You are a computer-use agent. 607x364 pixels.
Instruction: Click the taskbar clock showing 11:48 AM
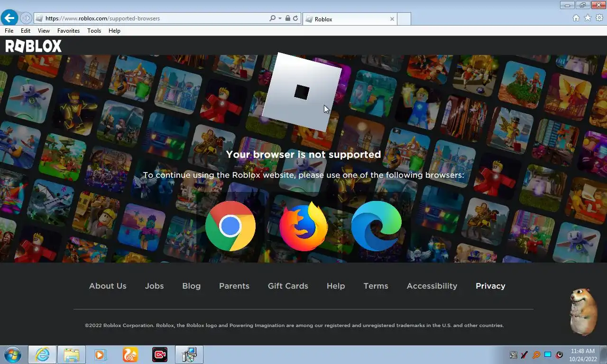point(582,355)
